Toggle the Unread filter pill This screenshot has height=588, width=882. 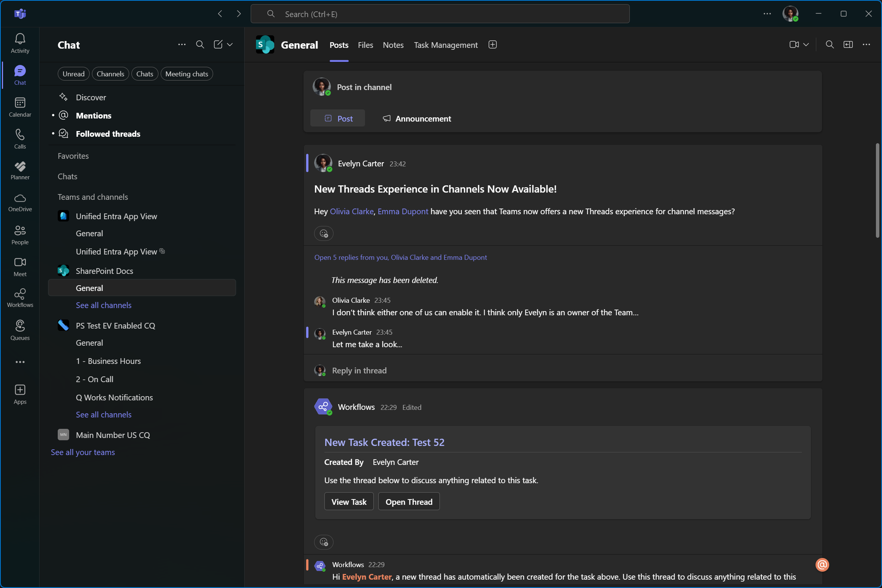pos(73,74)
